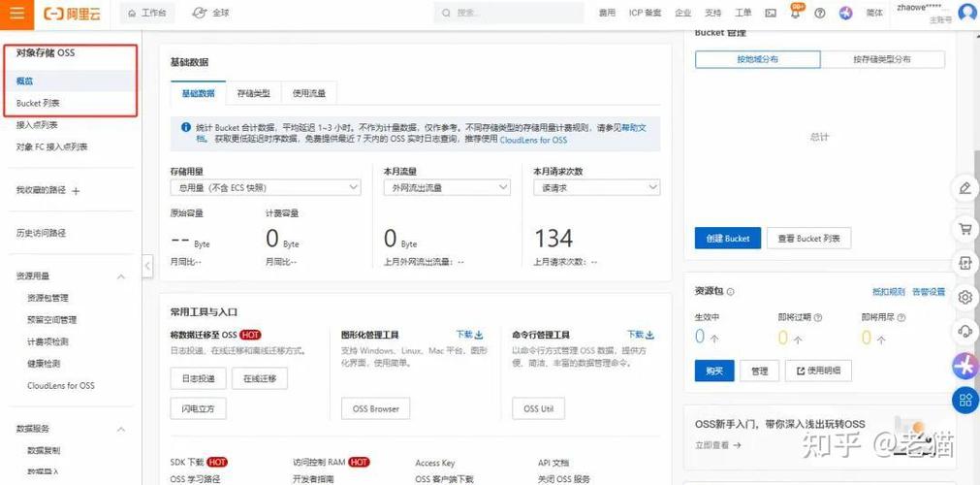Open 对象 FC 接入点列表
This screenshot has height=485, width=980.
point(52,147)
